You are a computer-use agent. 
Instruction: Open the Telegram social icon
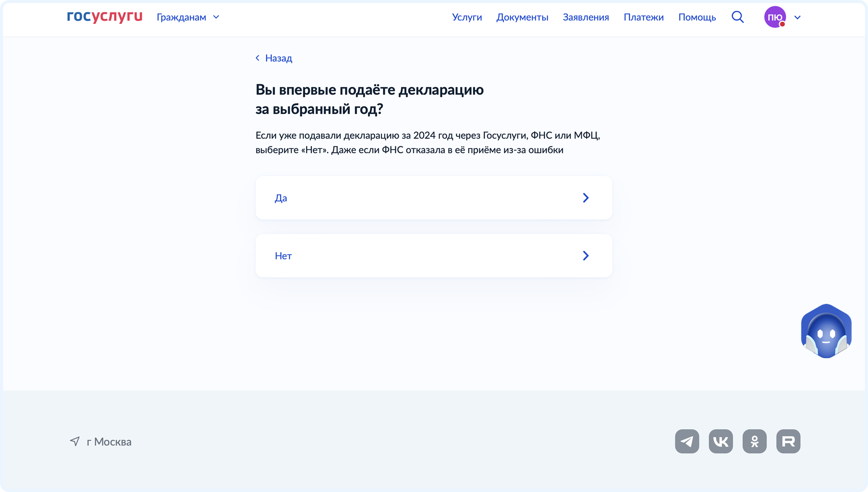(687, 441)
